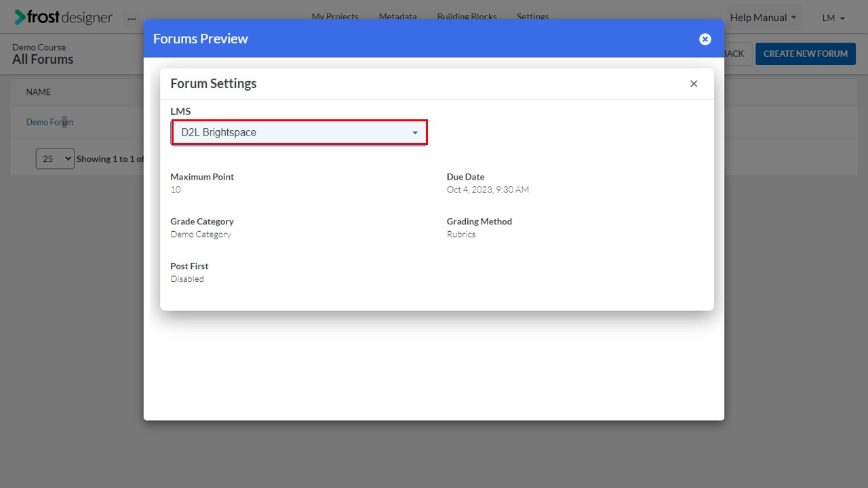The width and height of the screenshot is (868, 488).
Task: Open the ellipsis menu beside the logo
Action: point(132,18)
